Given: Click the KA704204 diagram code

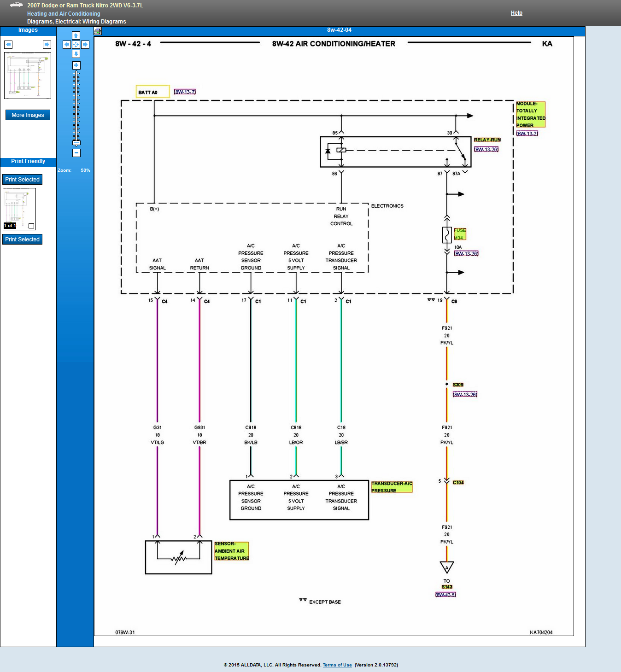Looking at the screenshot, I should click(541, 632).
